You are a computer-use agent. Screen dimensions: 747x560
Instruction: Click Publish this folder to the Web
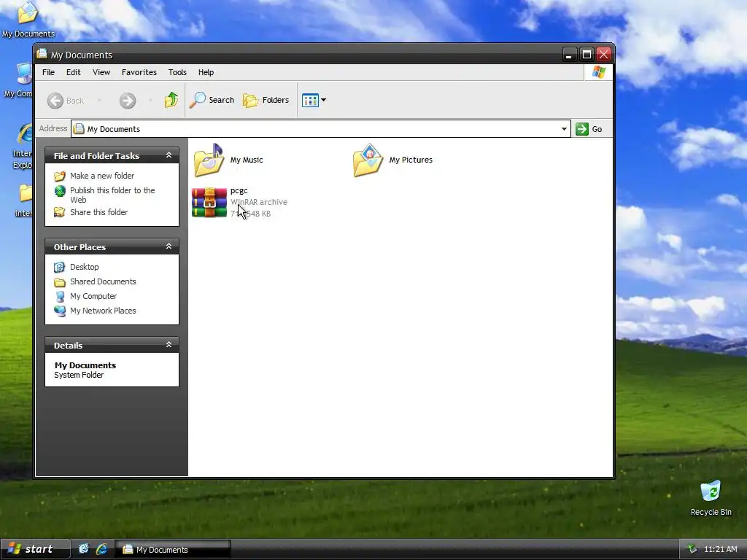point(112,195)
